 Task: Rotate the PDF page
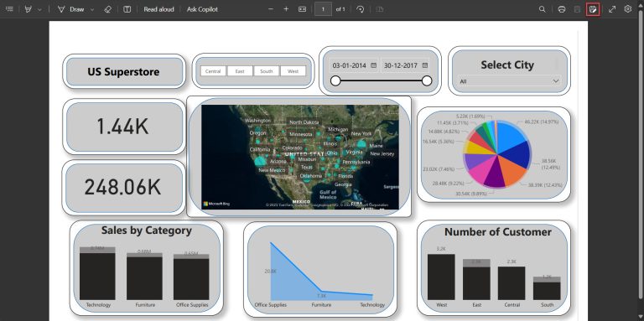pos(361,9)
